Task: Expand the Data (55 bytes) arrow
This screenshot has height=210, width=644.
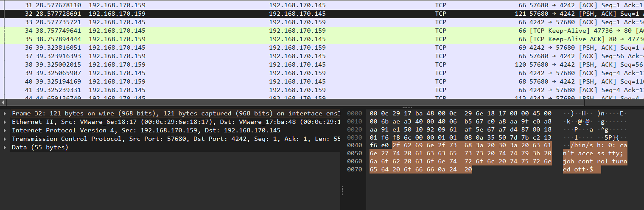Action: click(x=5, y=148)
